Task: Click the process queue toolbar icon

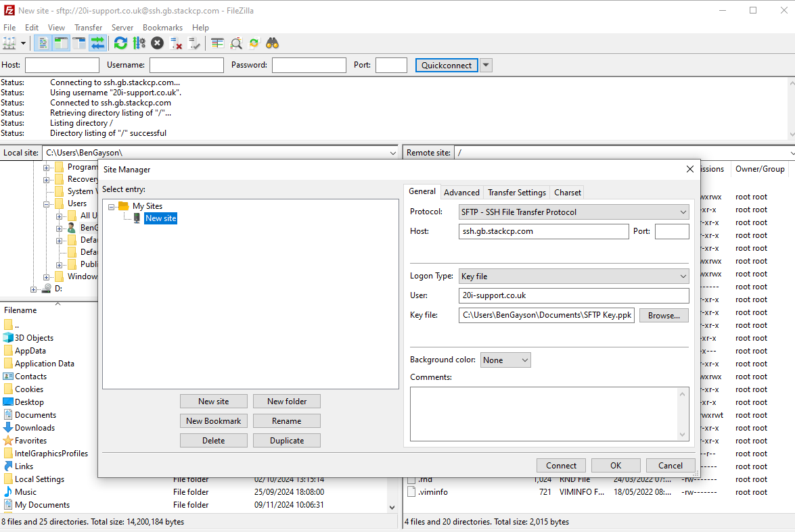Action: point(139,43)
